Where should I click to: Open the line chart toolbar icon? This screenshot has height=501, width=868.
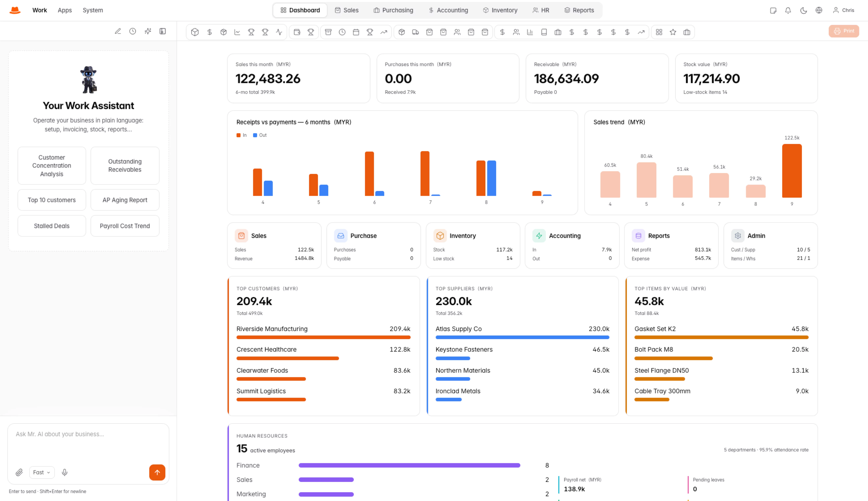pyautogui.click(x=237, y=32)
